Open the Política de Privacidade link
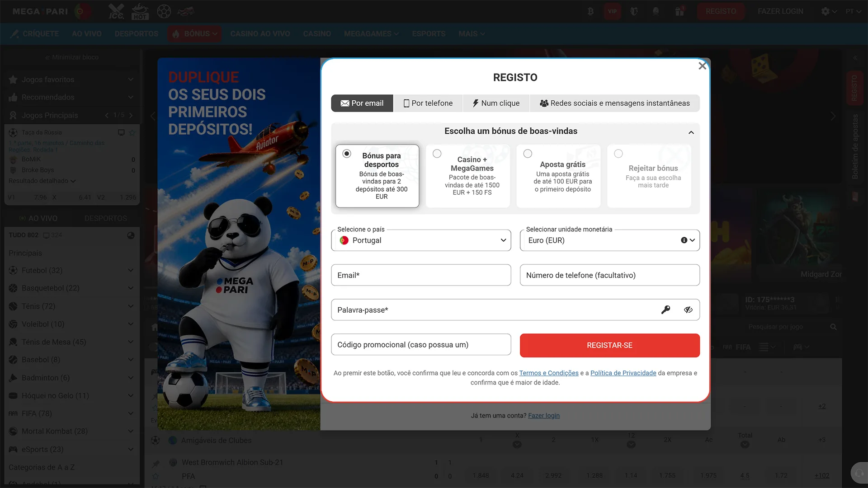 tap(623, 373)
